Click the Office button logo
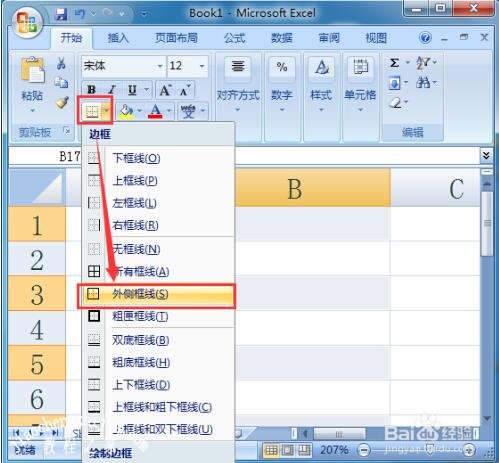The width and height of the screenshot is (499, 463). click(27, 22)
